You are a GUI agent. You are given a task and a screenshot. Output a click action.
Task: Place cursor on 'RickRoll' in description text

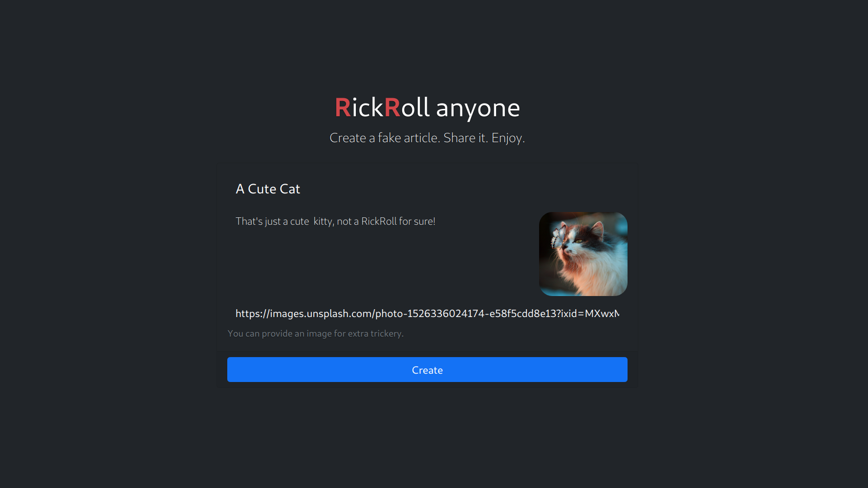click(x=379, y=221)
